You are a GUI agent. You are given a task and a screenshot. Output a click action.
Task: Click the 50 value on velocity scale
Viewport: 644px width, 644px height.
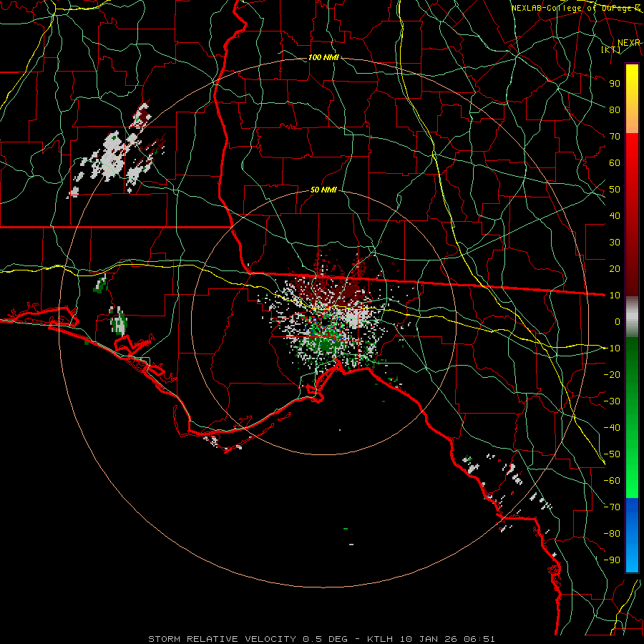615,190
